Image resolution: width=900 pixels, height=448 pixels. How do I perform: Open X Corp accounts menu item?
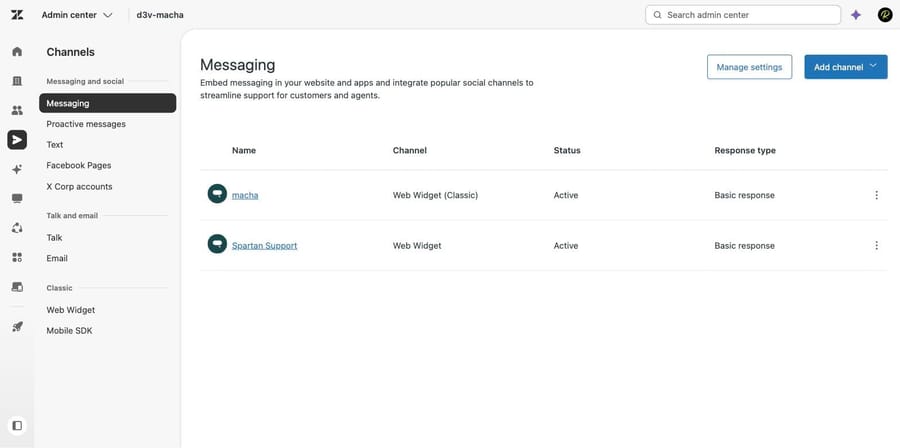click(x=79, y=186)
